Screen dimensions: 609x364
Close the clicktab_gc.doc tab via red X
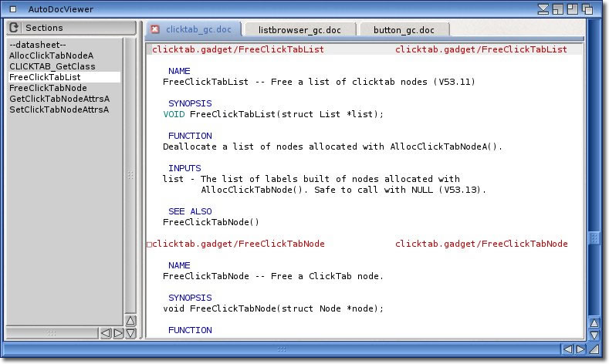[155, 29]
